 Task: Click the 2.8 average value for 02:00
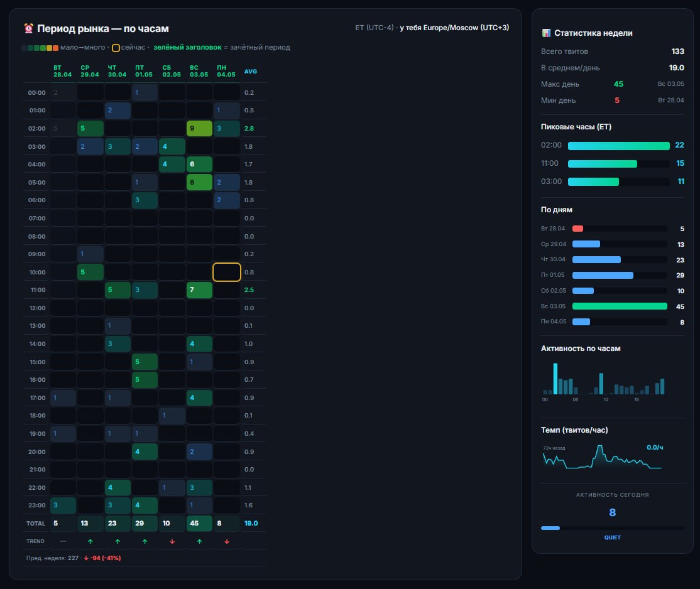[x=249, y=129]
